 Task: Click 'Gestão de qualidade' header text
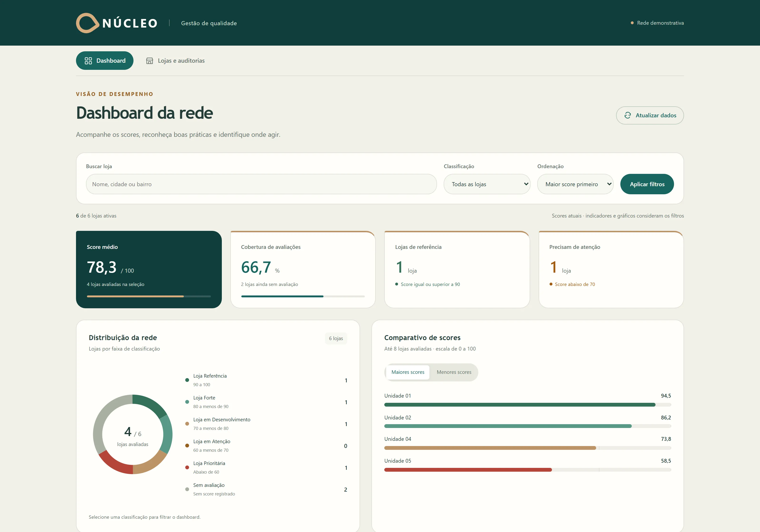coord(209,23)
